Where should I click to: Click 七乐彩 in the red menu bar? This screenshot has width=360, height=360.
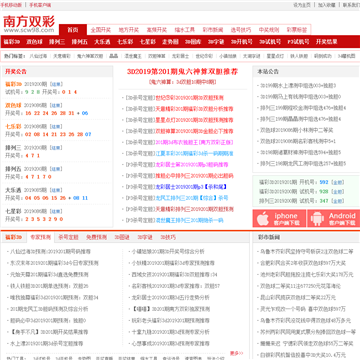(125, 42)
